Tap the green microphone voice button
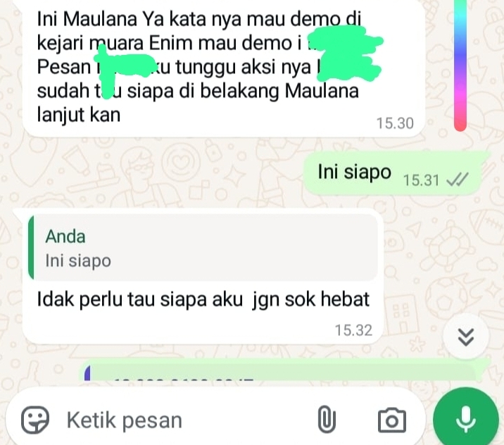 click(466, 419)
